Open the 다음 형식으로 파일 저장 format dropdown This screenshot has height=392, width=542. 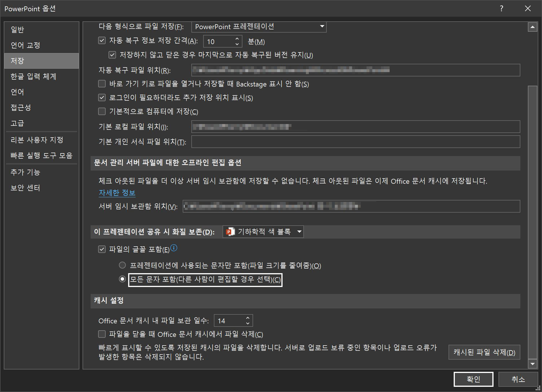click(x=259, y=27)
